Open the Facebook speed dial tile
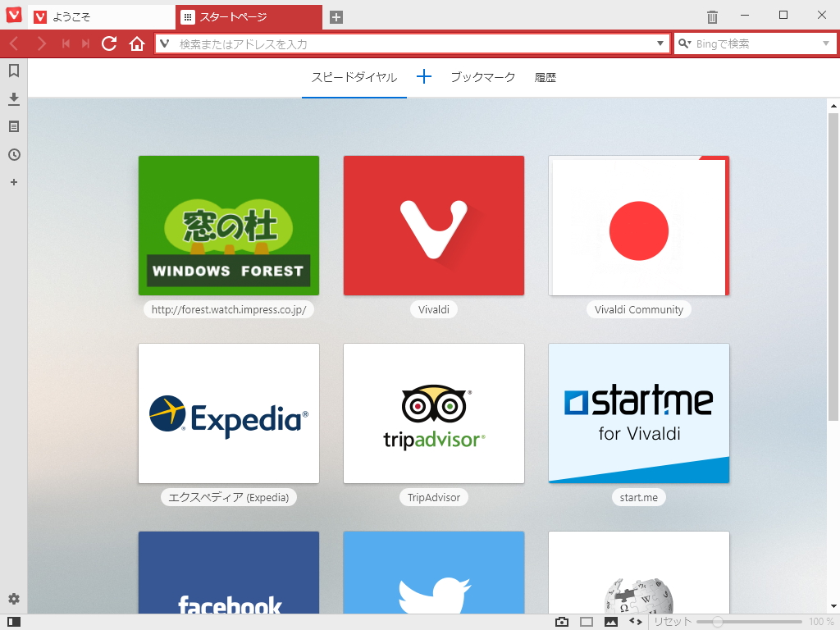Image resolution: width=840 pixels, height=630 pixels. tap(229, 573)
